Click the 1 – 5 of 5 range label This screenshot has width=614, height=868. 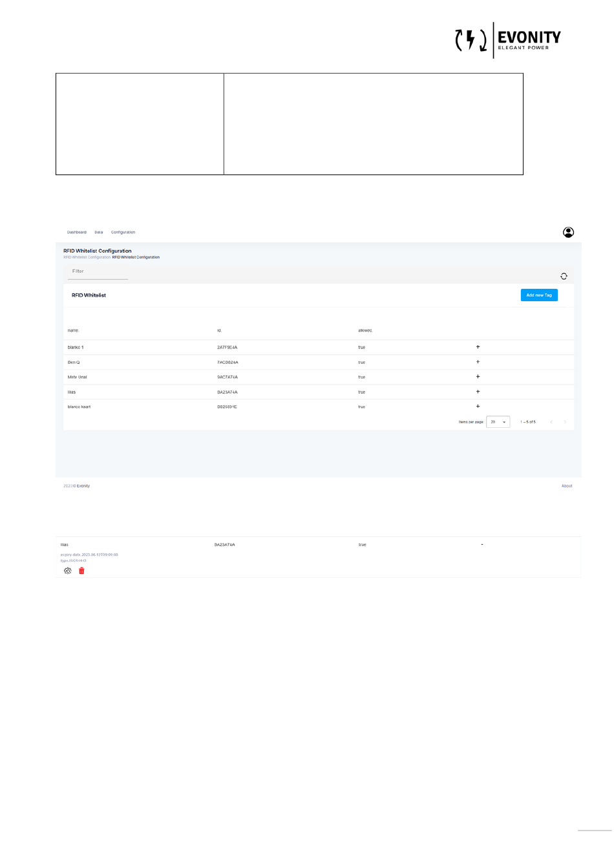tap(528, 422)
